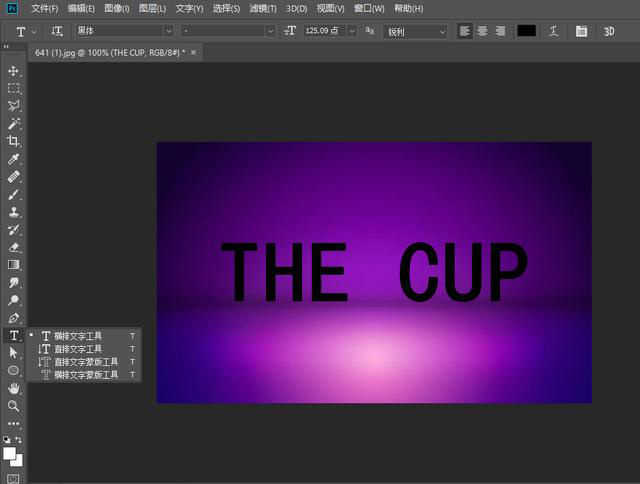This screenshot has width=640, height=484.
Task: Select the Move tool
Action: coord(14,72)
